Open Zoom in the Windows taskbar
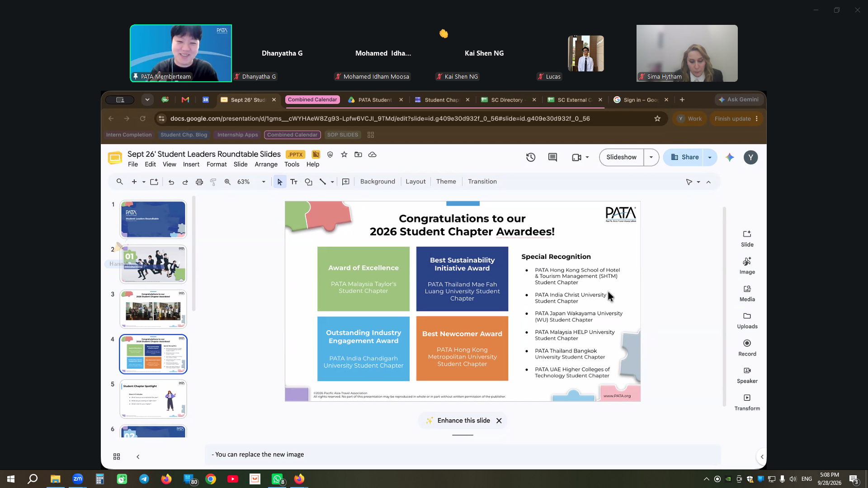The width and height of the screenshot is (868, 488). click(78, 479)
